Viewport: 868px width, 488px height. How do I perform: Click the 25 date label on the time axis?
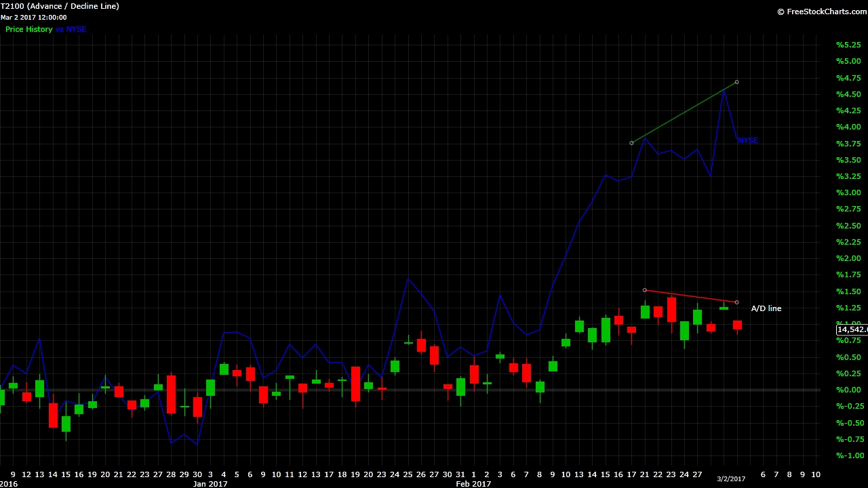pos(408,474)
